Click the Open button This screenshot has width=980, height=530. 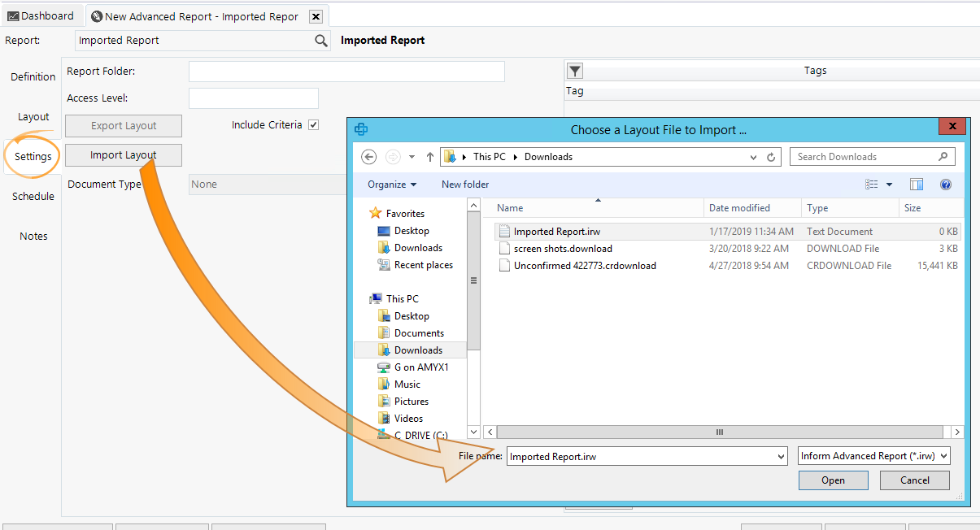[833, 480]
